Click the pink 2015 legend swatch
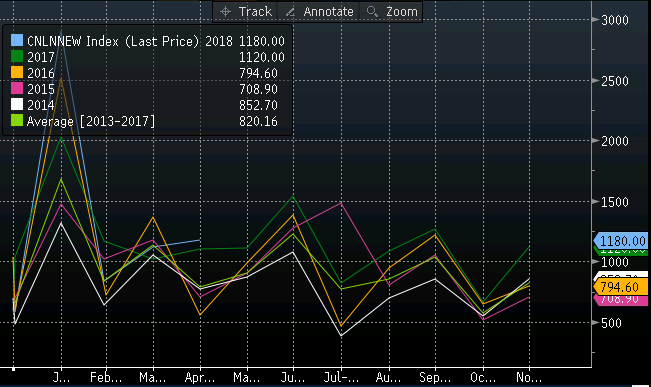Screen dimensions: 651x387 click(x=17, y=88)
